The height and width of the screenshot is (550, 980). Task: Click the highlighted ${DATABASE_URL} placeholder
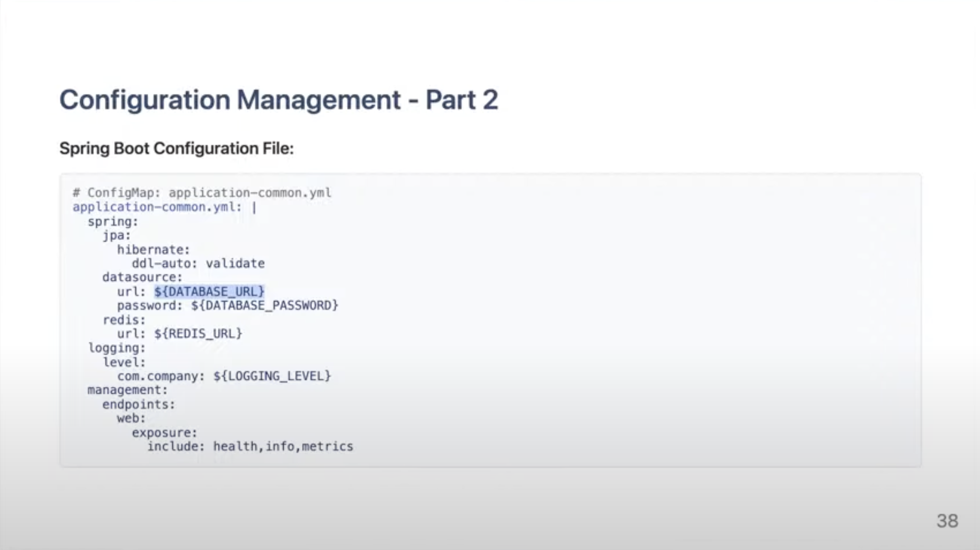209,292
